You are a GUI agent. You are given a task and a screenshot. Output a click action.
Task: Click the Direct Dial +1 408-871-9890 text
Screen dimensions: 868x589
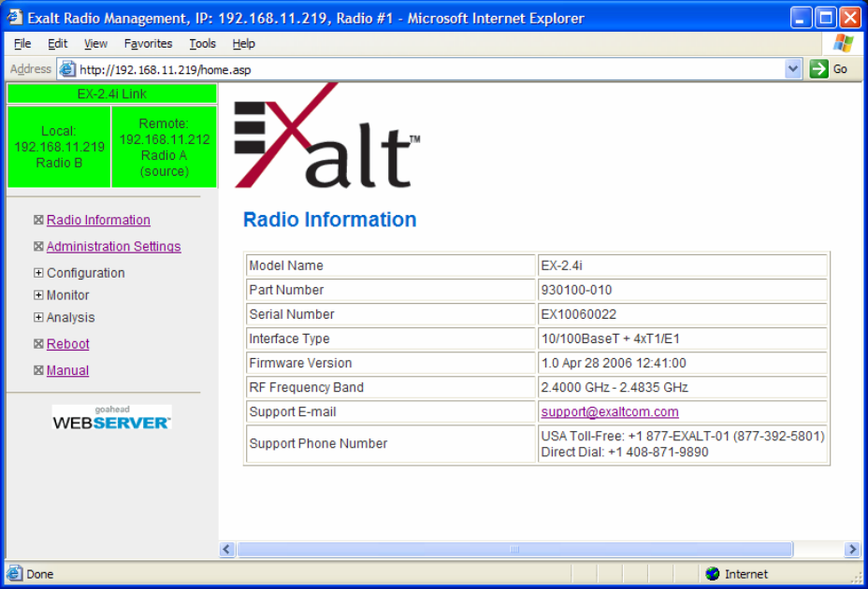click(625, 453)
